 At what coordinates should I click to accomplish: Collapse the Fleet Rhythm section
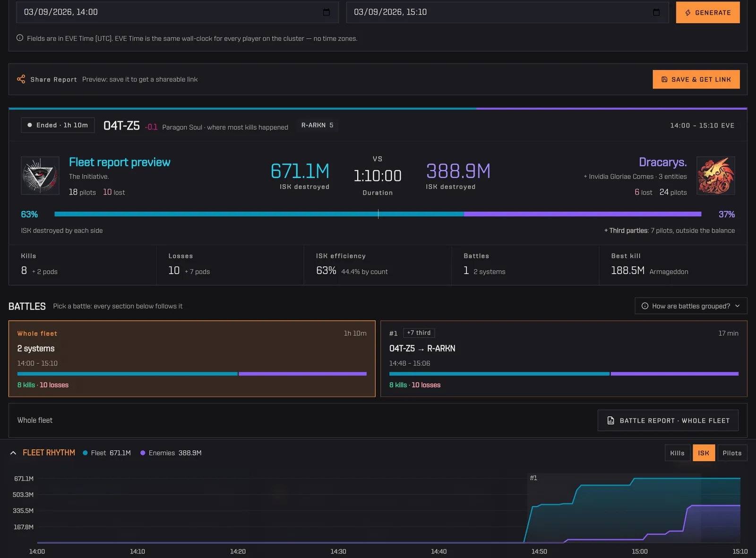point(13,453)
